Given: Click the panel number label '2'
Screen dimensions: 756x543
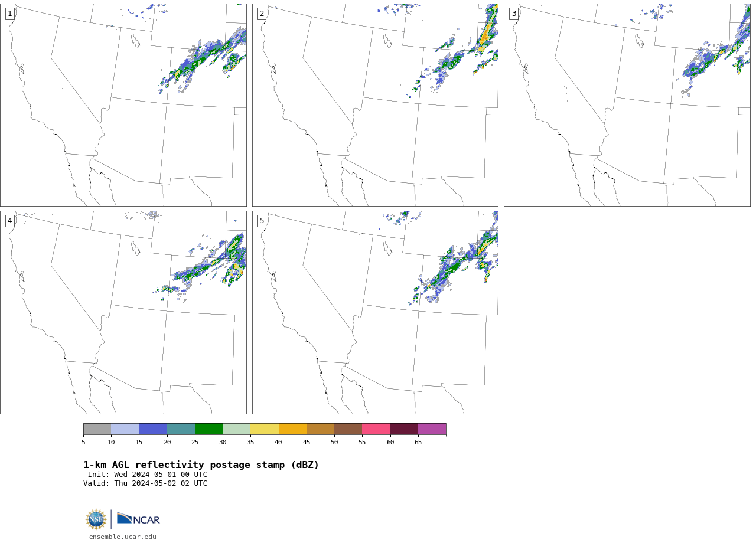Looking at the screenshot, I should (262, 14).
